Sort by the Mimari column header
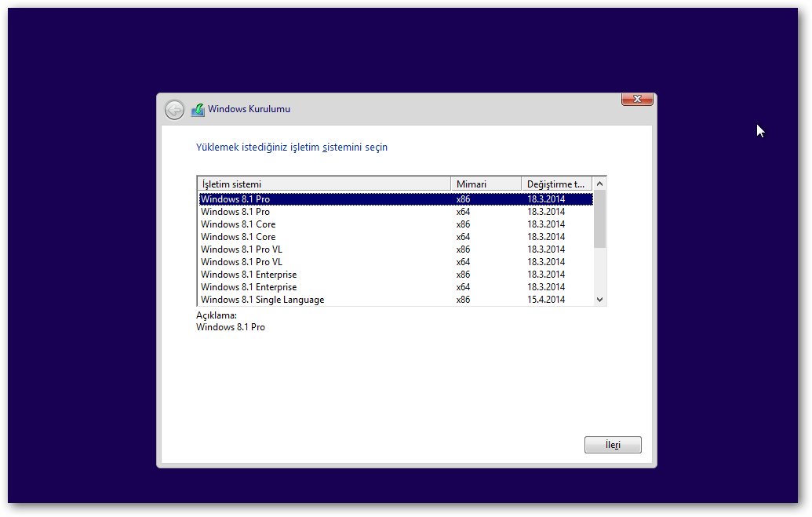The height and width of the screenshot is (517, 812). click(x=486, y=184)
